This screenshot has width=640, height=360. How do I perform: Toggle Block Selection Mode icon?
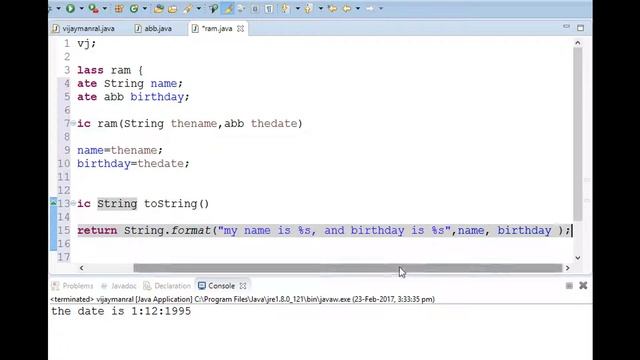[255, 9]
